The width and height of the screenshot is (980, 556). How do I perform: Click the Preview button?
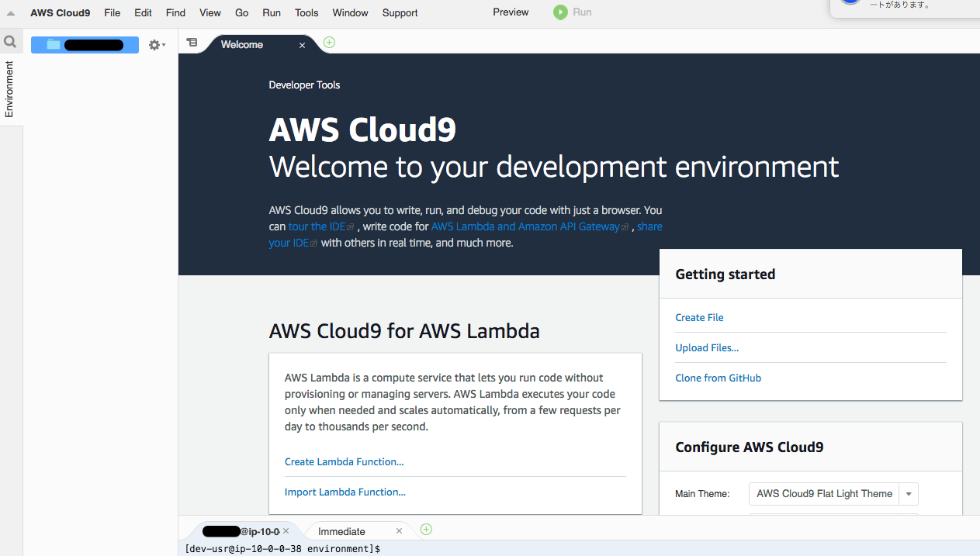510,12
